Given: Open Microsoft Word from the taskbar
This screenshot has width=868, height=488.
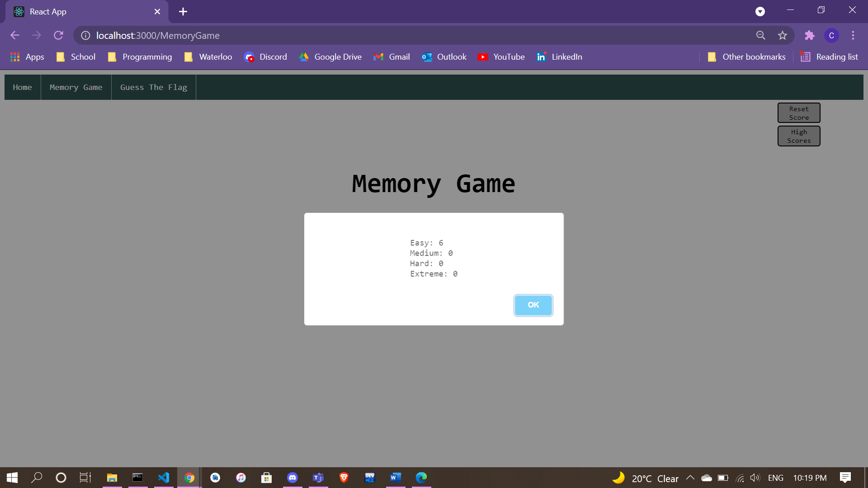Looking at the screenshot, I should pos(396,478).
